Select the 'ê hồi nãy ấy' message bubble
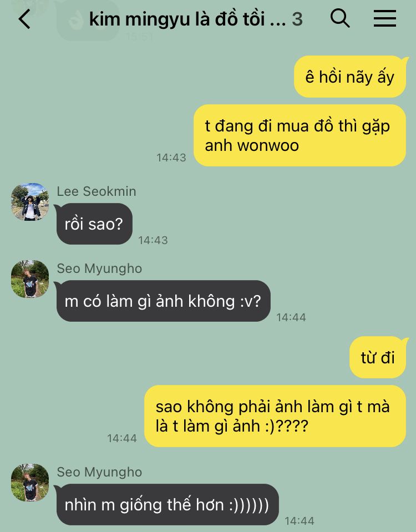This screenshot has width=416, height=532. [x=350, y=77]
